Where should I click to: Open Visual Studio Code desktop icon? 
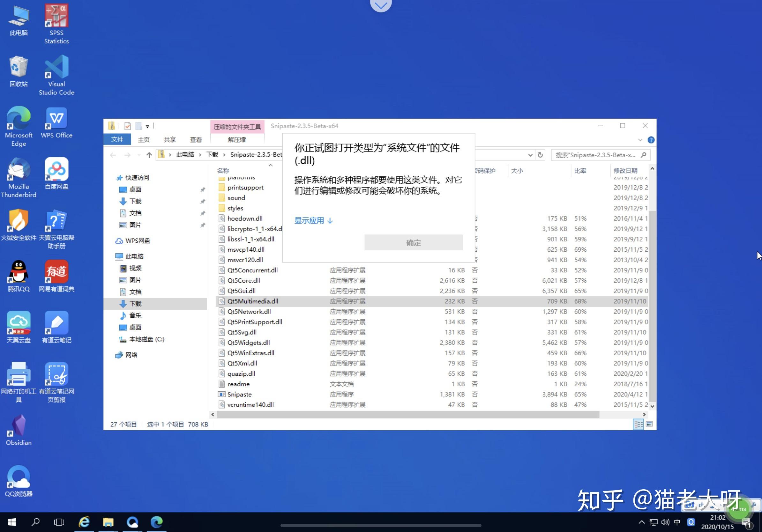coord(56,75)
